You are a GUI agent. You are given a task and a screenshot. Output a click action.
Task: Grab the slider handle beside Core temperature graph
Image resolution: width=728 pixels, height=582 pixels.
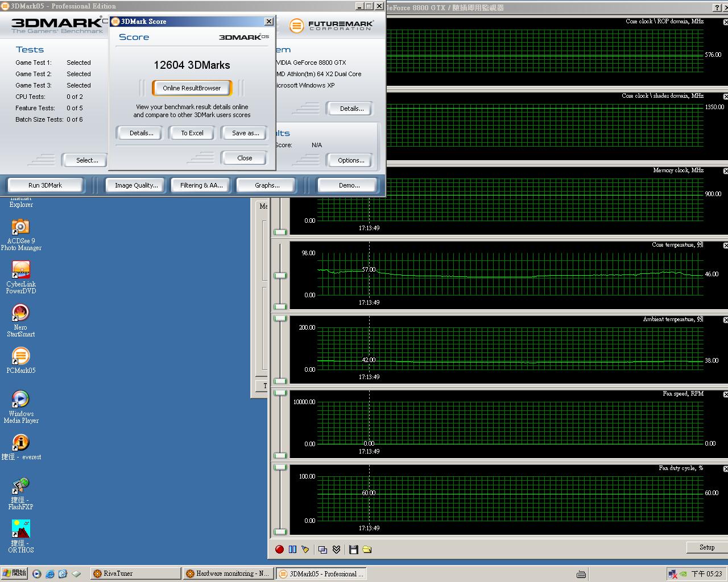[280, 276]
